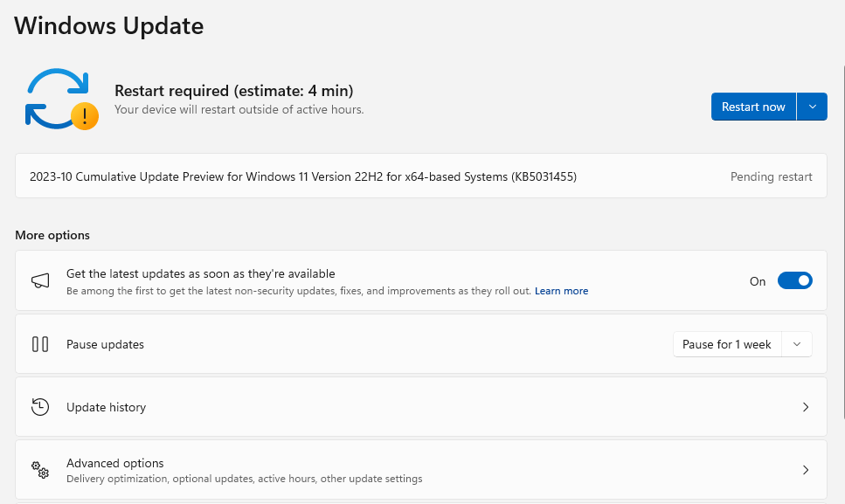Click the 'Update history' label
Screen dimensions: 845x504
click(106, 407)
